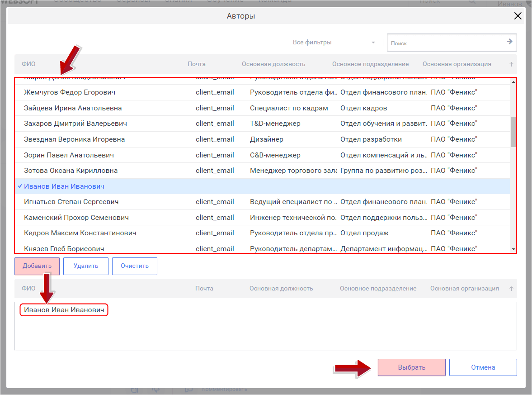Click the sort arrow next to Основная организация column header
Viewport: 532px width, 395px height.
point(511,64)
